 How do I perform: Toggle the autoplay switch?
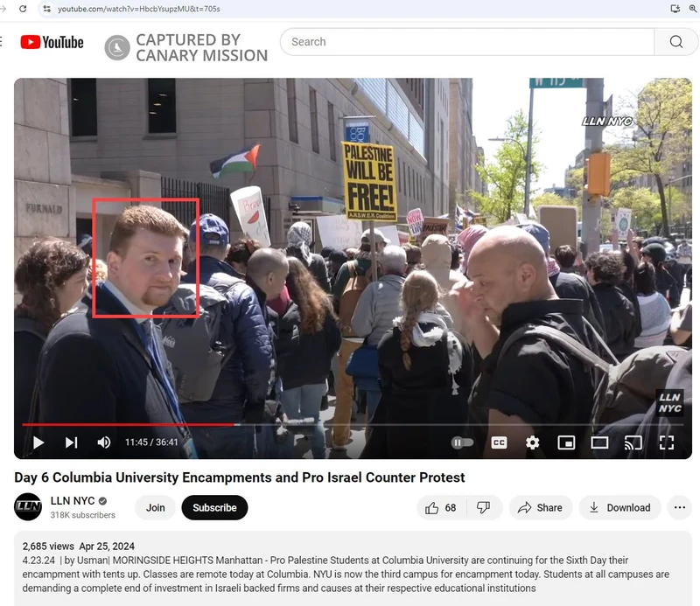coord(462,442)
